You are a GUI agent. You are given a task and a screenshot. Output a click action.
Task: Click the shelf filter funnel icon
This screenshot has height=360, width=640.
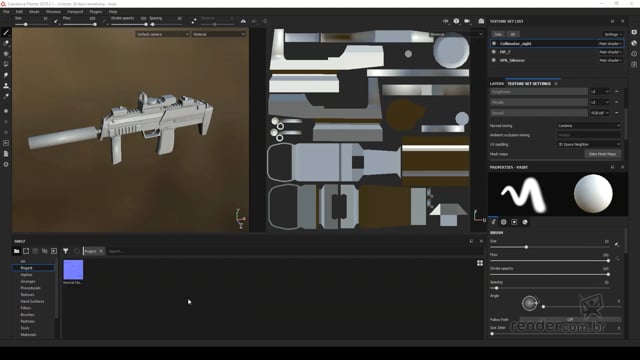pos(65,251)
